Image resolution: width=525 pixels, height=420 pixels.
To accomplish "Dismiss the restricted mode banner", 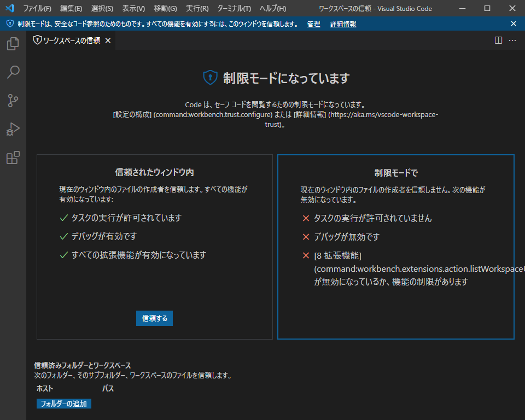I will click(x=514, y=24).
